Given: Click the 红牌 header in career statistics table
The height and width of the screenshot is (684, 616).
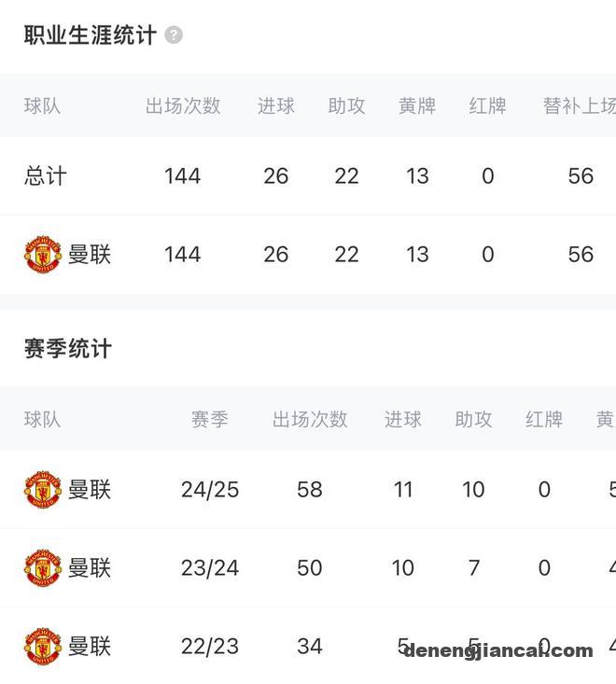Looking at the screenshot, I should 488,106.
